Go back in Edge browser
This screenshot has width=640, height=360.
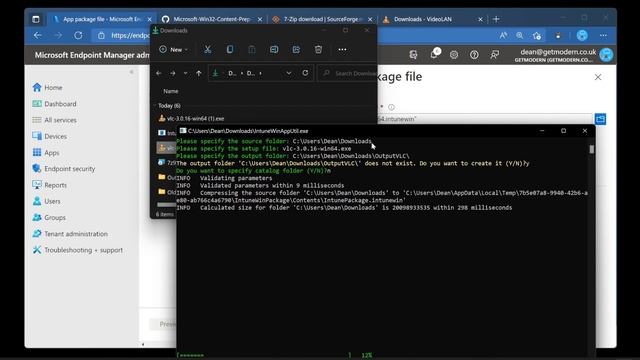(x=38, y=36)
